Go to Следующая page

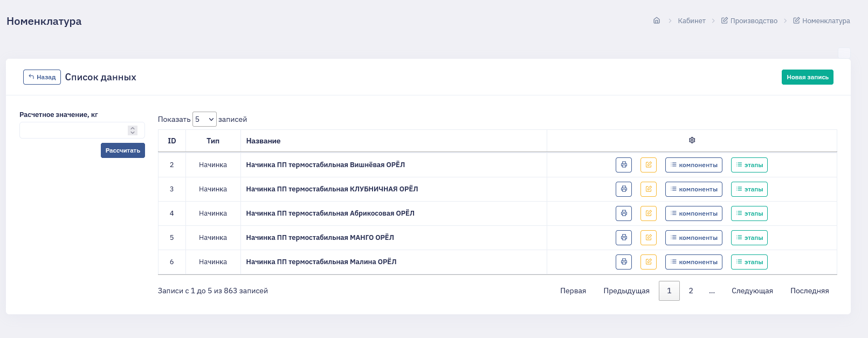[752, 291]
